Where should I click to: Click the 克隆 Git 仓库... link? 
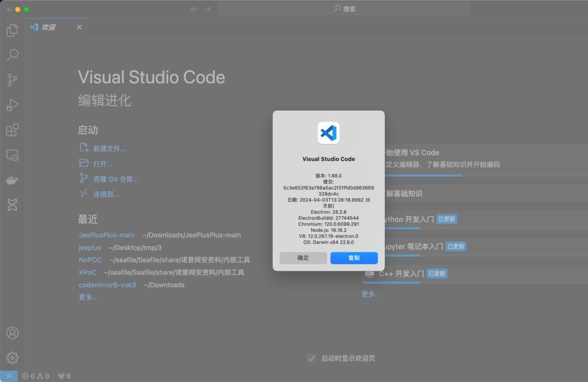click(x=116, y=179)
